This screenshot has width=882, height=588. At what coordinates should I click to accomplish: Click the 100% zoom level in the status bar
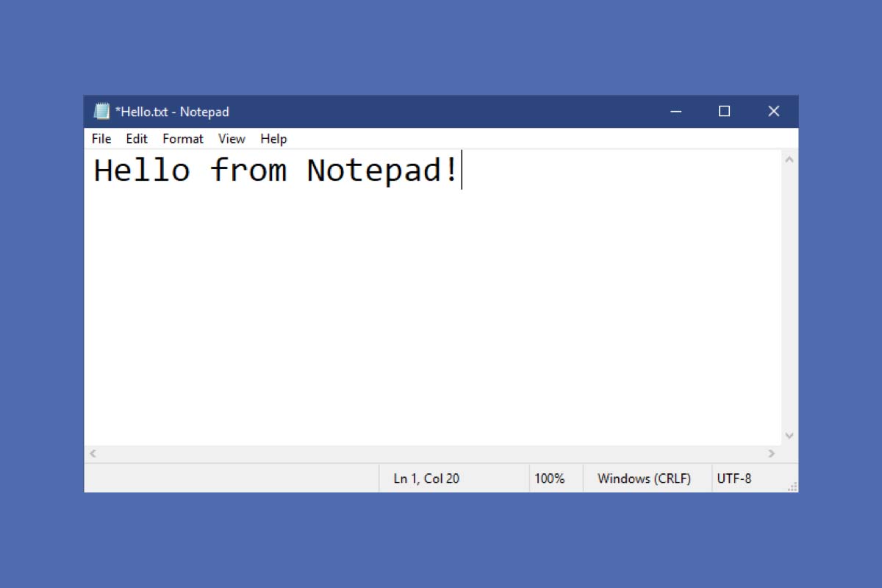[549, 478]
